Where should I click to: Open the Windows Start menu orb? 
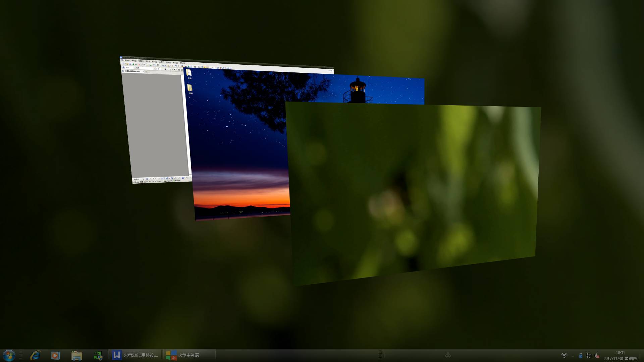tap(9, 355)
